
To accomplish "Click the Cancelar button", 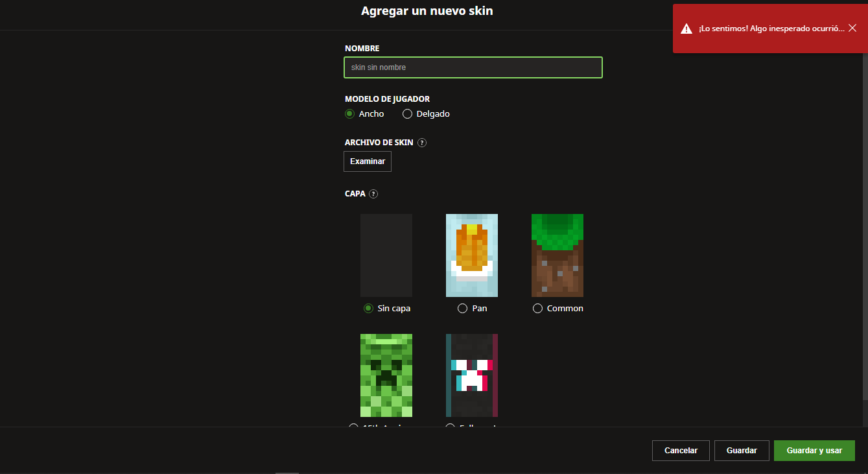I will click(x=681, y=451).
